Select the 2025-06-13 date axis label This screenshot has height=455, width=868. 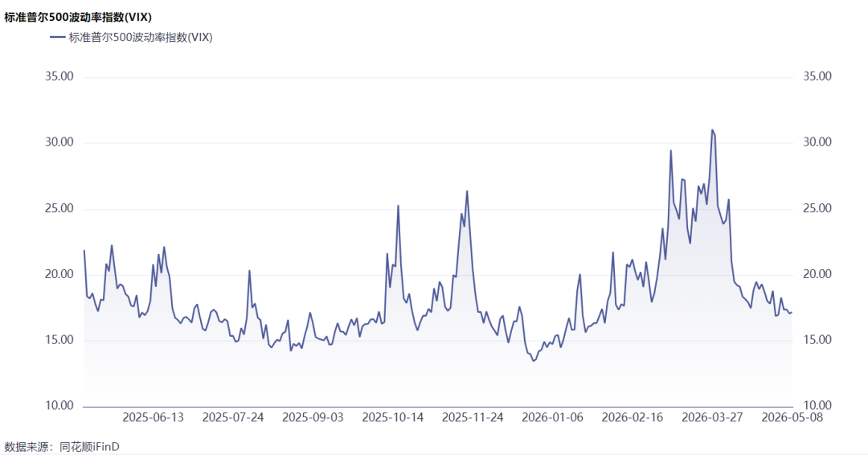(x=153, y=417)
